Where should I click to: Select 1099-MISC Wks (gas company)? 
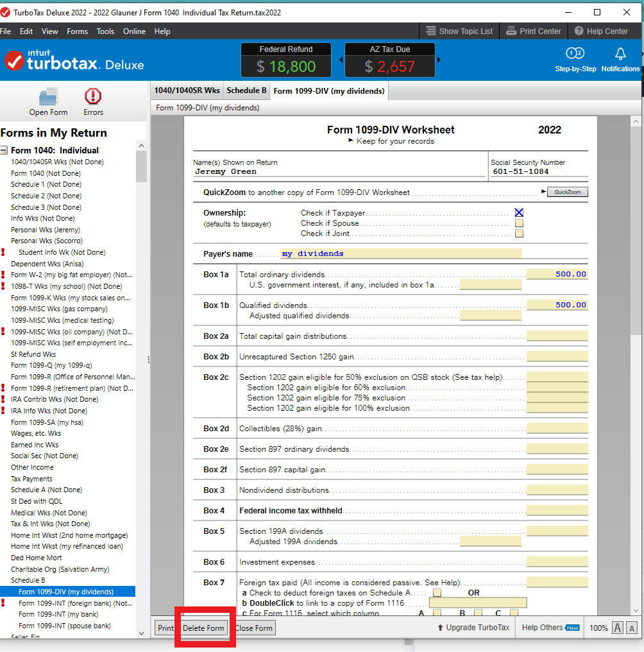pos(59,309)
